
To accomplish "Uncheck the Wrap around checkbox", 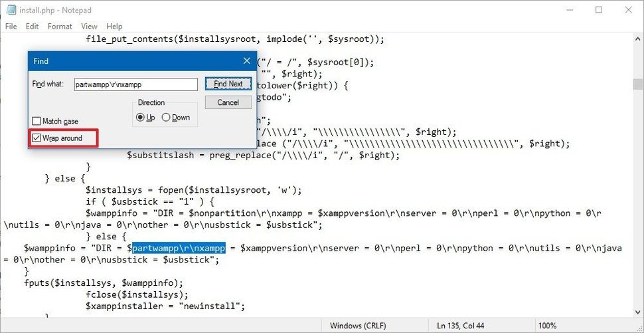I will 37,138.
